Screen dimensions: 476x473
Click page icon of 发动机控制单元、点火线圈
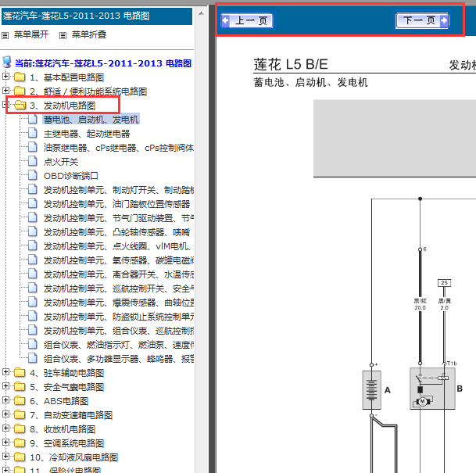click(x=33, y=245)
